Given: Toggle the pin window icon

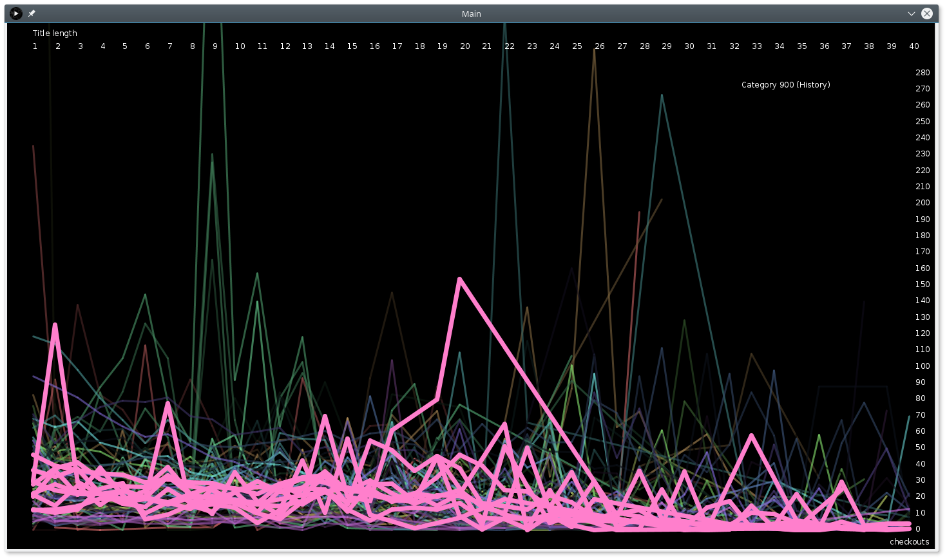Looking at the screenshot, I should pos(32,14).
